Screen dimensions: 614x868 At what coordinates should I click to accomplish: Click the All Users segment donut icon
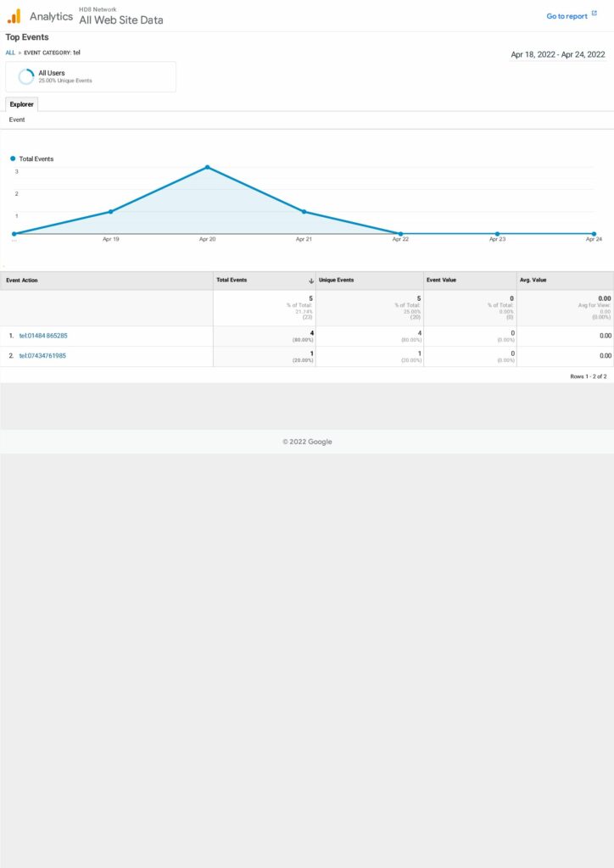(x=25, y=76)
